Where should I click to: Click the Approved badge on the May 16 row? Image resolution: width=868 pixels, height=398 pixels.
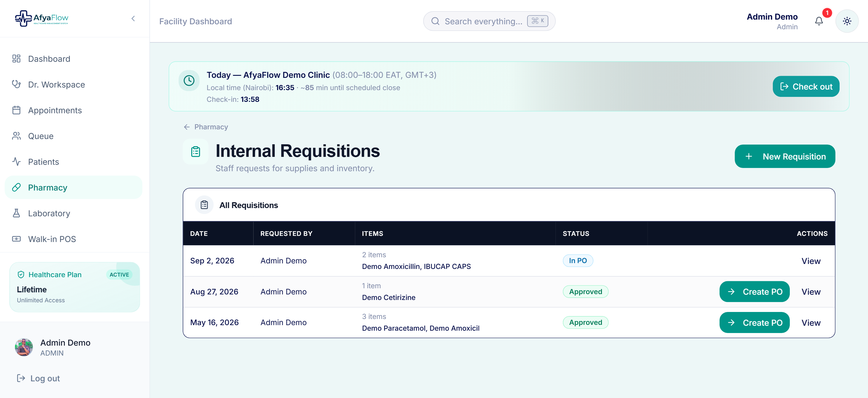(x=585, y=322)
